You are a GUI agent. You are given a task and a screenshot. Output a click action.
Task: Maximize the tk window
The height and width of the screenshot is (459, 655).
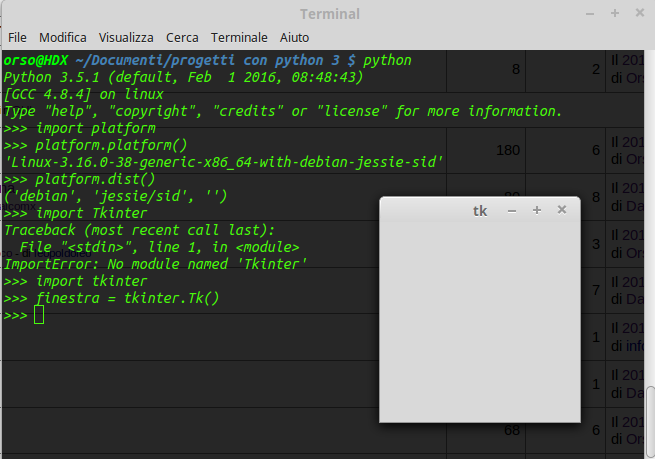(537, 210)
